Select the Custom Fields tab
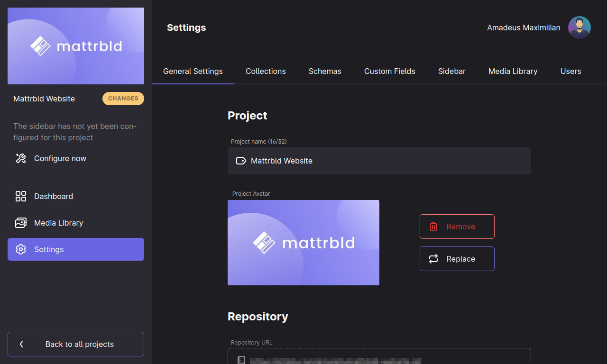 (x=389, y=71)
